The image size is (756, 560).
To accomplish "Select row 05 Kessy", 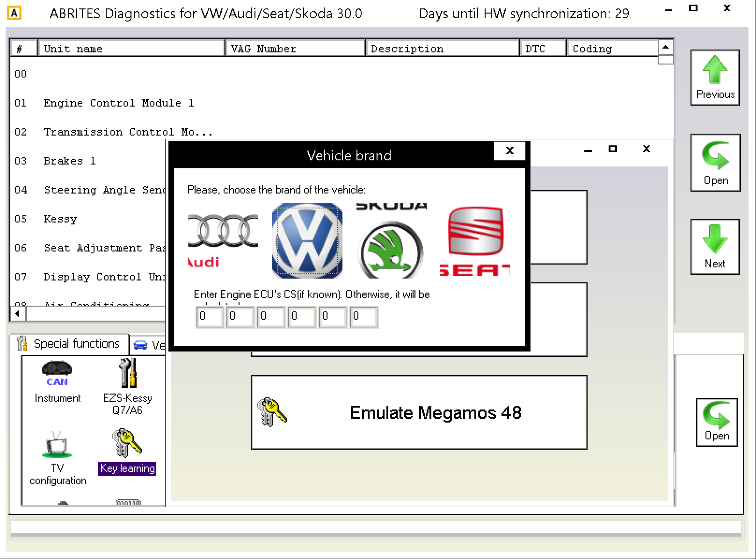I will pyautogui.click(x=45, y=219).
